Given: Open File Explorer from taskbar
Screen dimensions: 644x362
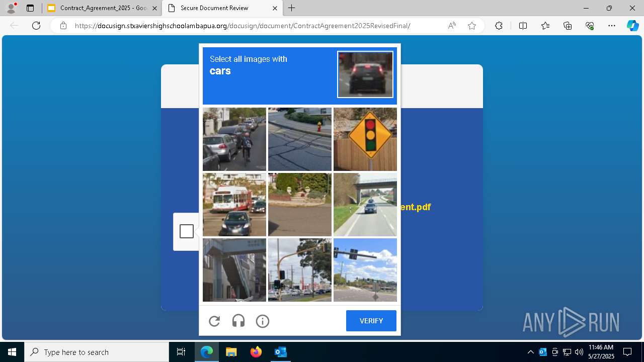Looking at the screenshot, I should pyautogui.click(x=231, y=352).
